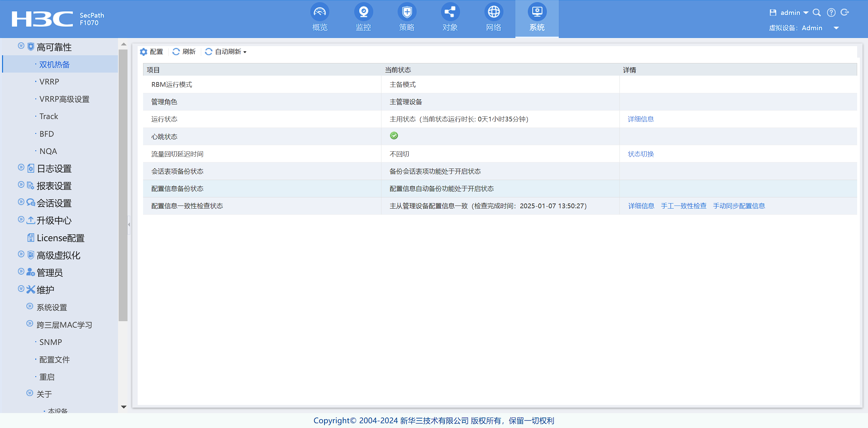
Task: Click the save configuration disk icon
Action: pos(773,13)
